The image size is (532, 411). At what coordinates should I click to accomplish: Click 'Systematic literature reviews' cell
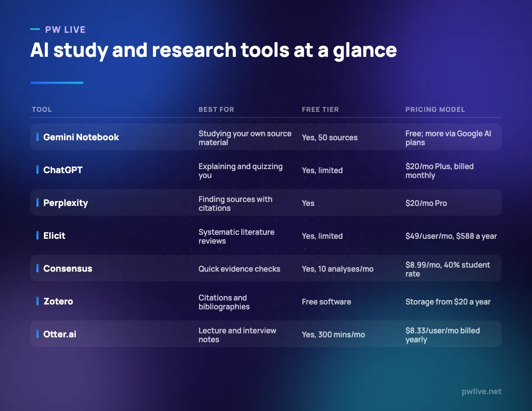point(237,237)
